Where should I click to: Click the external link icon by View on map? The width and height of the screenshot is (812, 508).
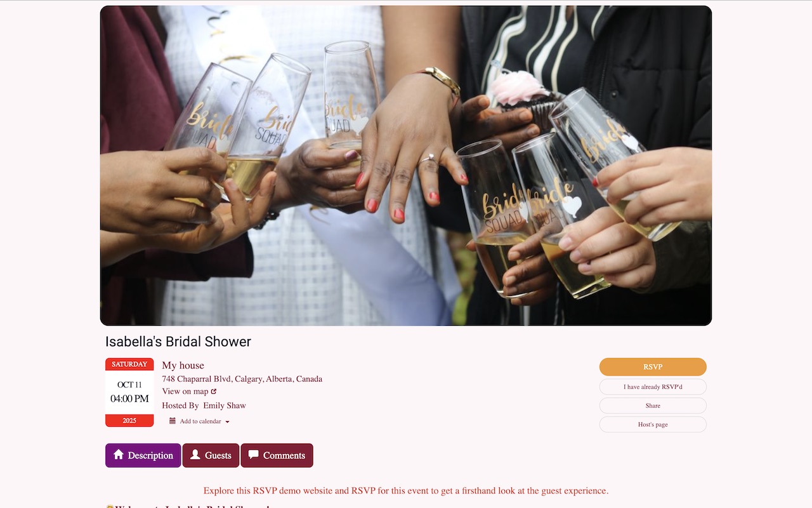point(214,392)
